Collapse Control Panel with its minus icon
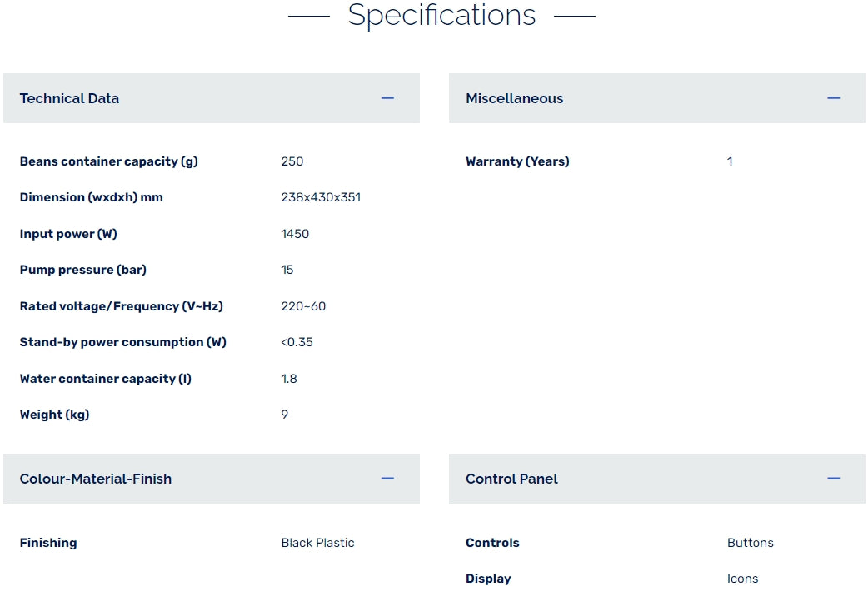The height and width of the screenshot is (606, 868). pos(833,479)
